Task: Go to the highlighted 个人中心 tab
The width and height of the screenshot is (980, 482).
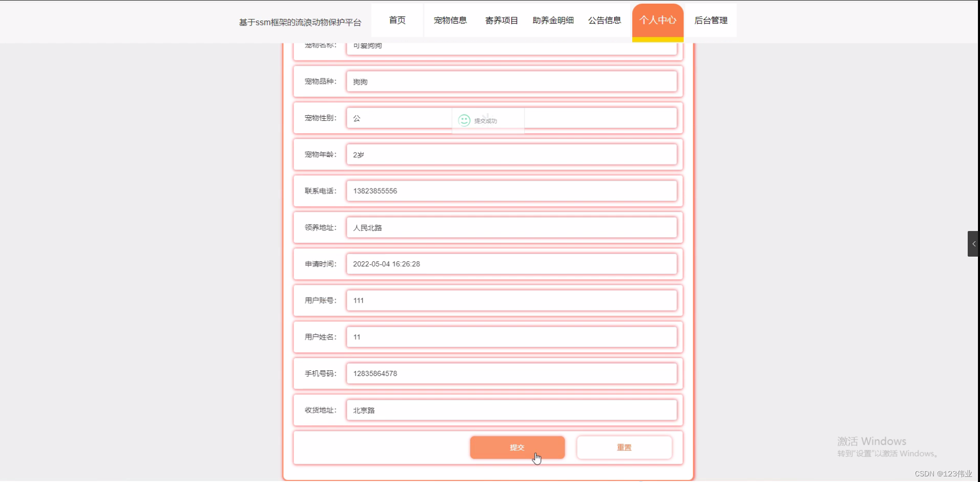Action: [x=658, y=20]
